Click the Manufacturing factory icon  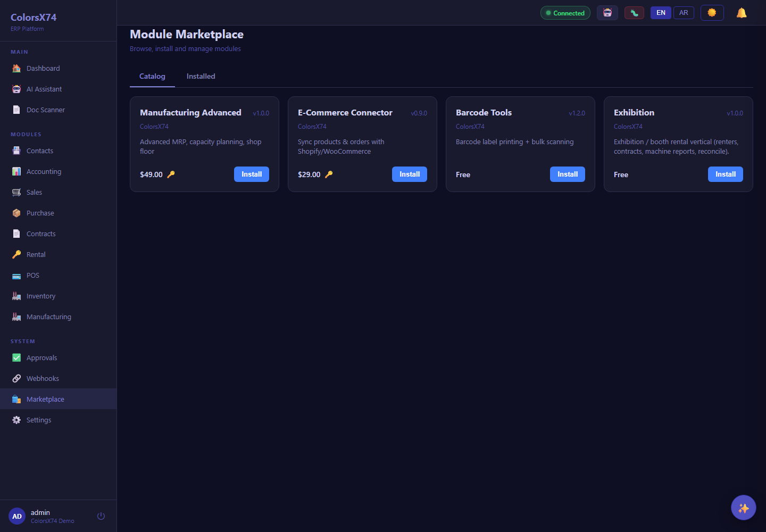[x=16, y=317]
